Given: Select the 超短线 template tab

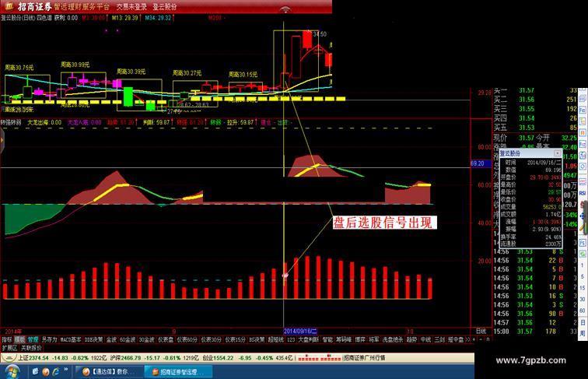Looking at the screenshot, I should (275, 339).
